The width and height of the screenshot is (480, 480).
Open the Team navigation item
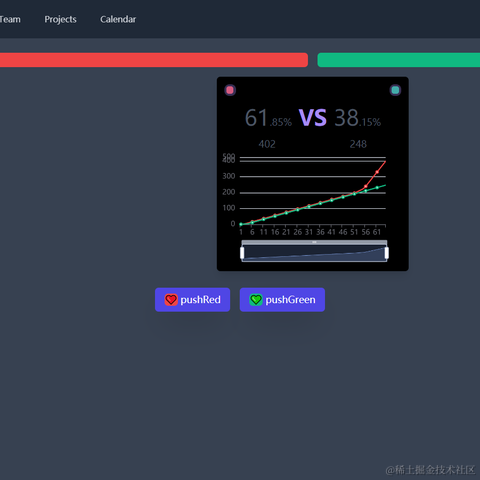click(10, 19)
